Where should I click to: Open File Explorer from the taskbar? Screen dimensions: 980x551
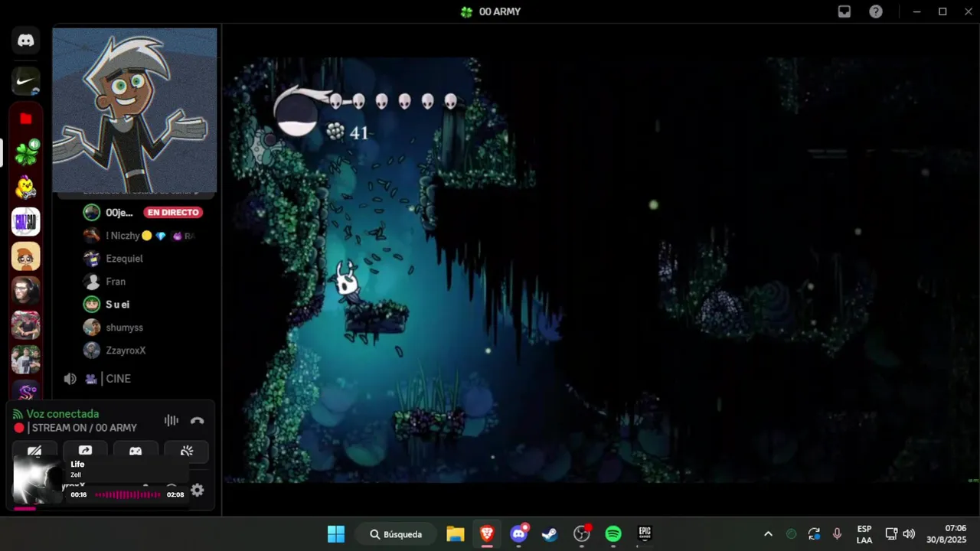pyautogui.click(x=456, y=534)
